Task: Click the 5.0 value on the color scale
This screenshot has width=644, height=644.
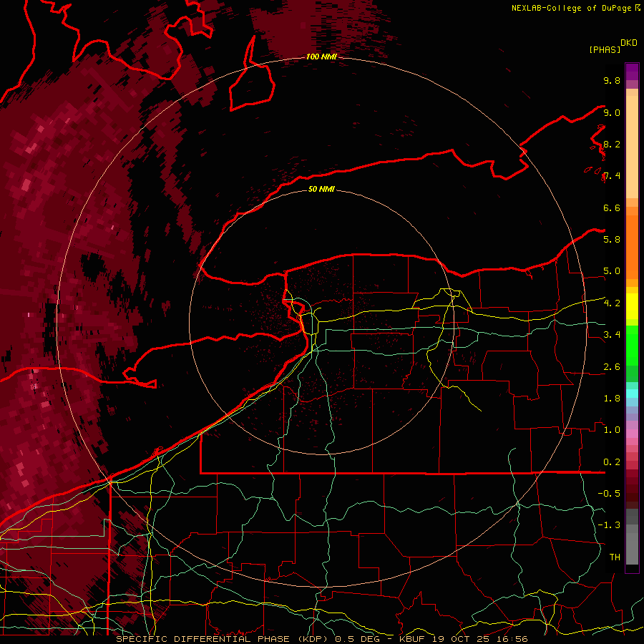Action: pos(612,271)
